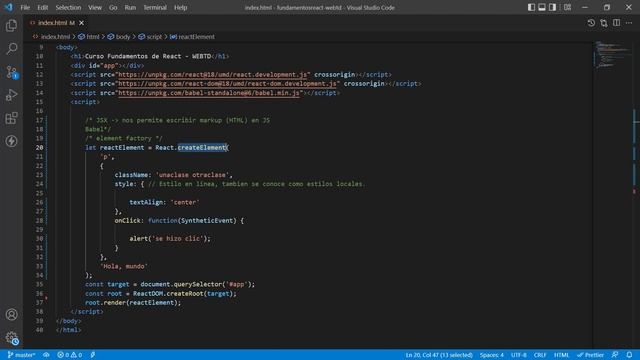Click the highlighted createElement text

pos(202,148)
